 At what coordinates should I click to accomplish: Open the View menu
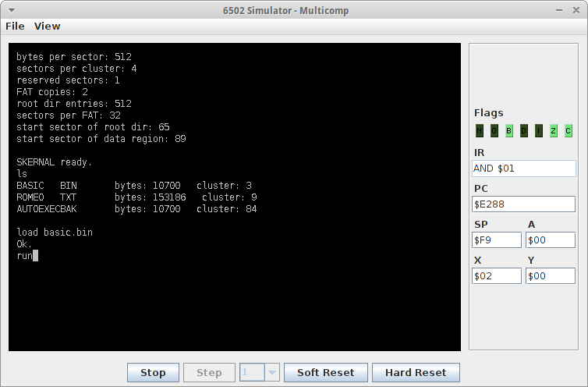47,26
